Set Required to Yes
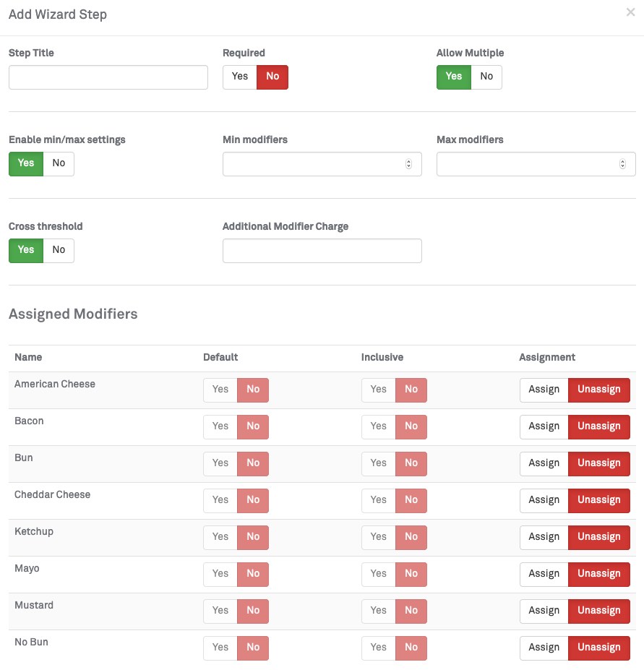 (x=240, y=77)
